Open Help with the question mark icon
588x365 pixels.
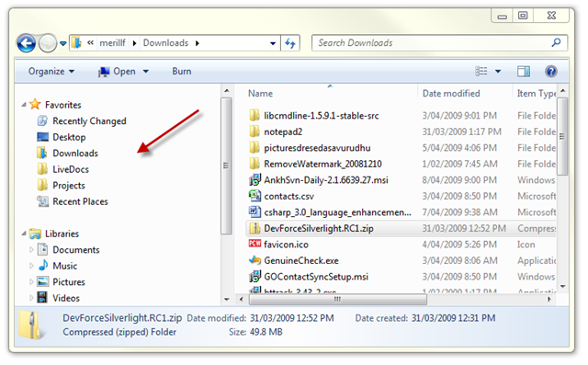pos(551,72)
